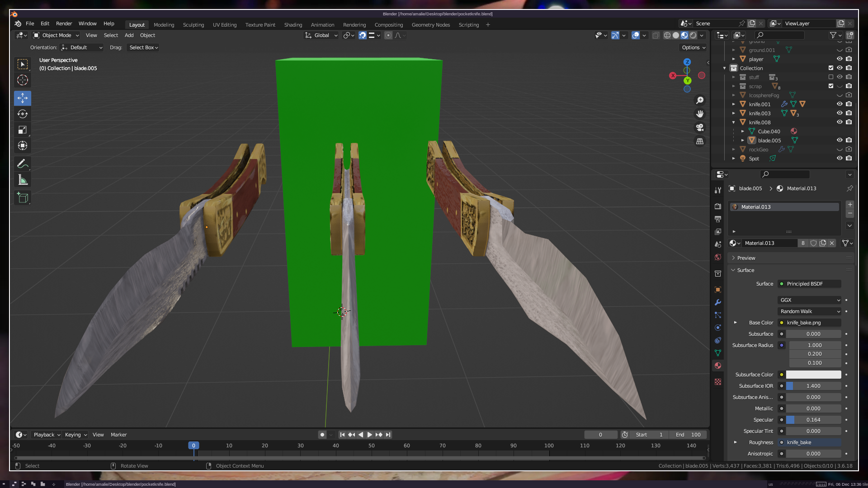868x488 pixels.
Task: Collapse the knife.008 tree item
Action: [x=734, y=122]
